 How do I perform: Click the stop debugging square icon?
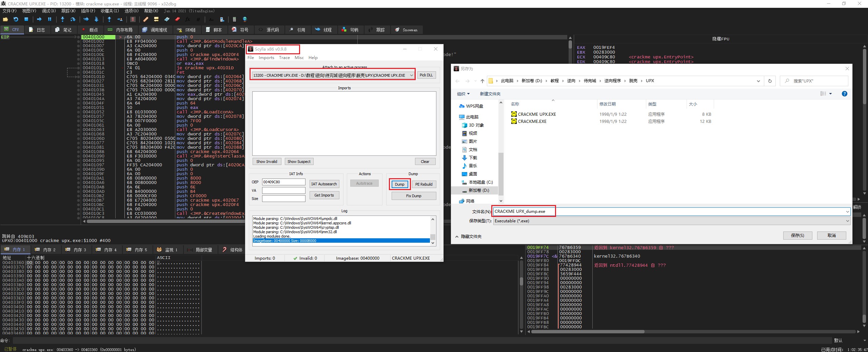click(x=26, y=19)
